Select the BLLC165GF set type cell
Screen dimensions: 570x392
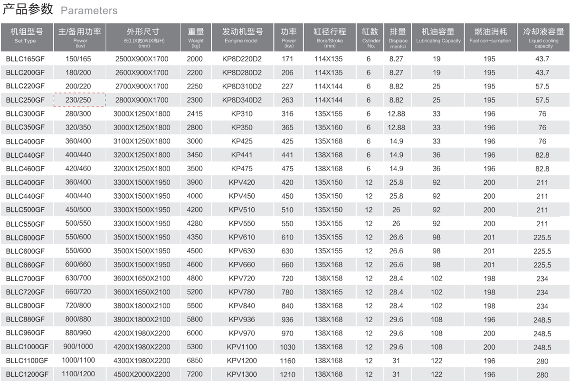point(25,59)
